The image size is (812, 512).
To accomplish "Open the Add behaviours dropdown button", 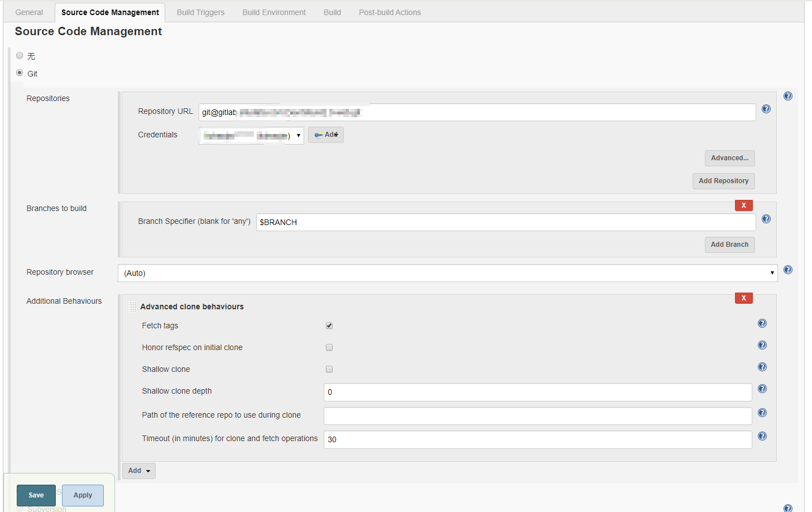I will (138, 471).
